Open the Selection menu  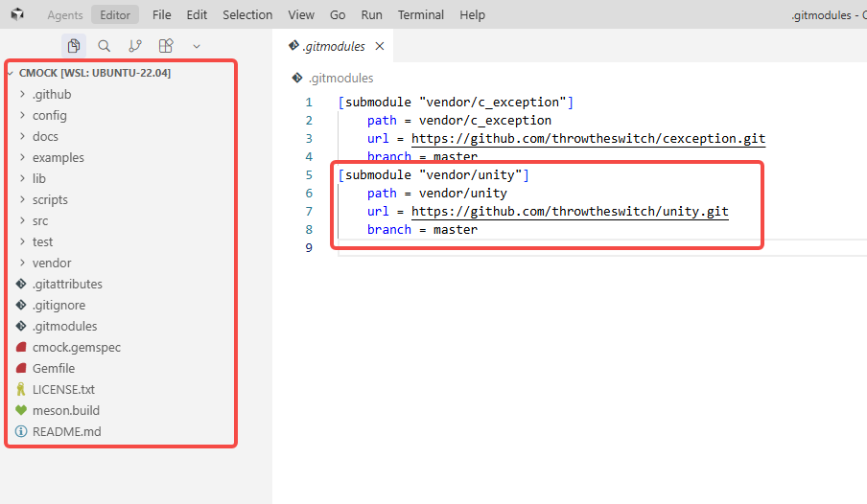click(247, 15)
